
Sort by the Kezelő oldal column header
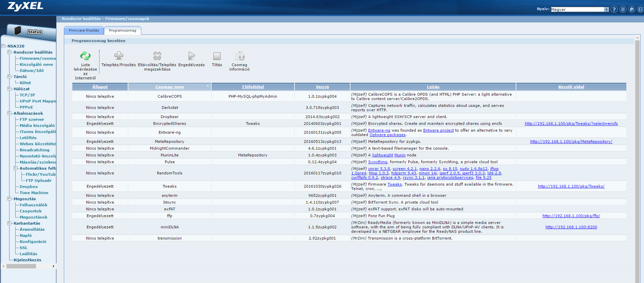click(x=571, y=87)
